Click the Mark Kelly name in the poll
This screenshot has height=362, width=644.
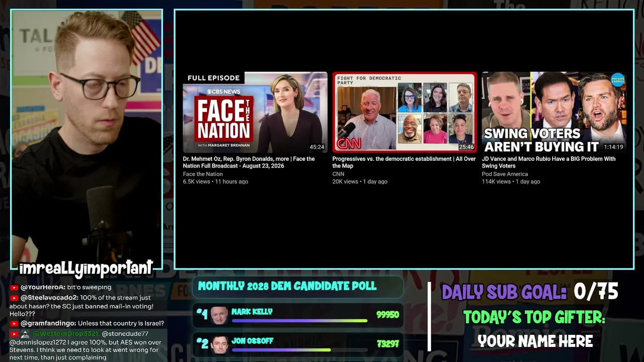(252, 312)
